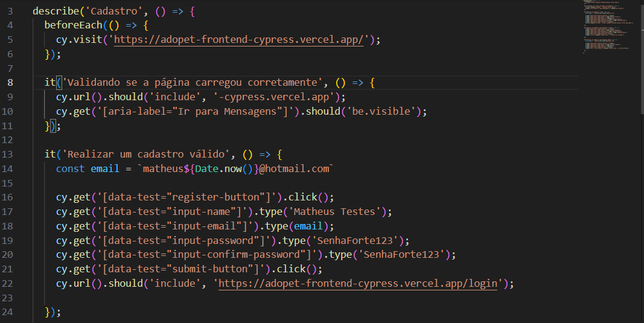Click the 'const' keyword on line 14

click(x=70, y=169)
